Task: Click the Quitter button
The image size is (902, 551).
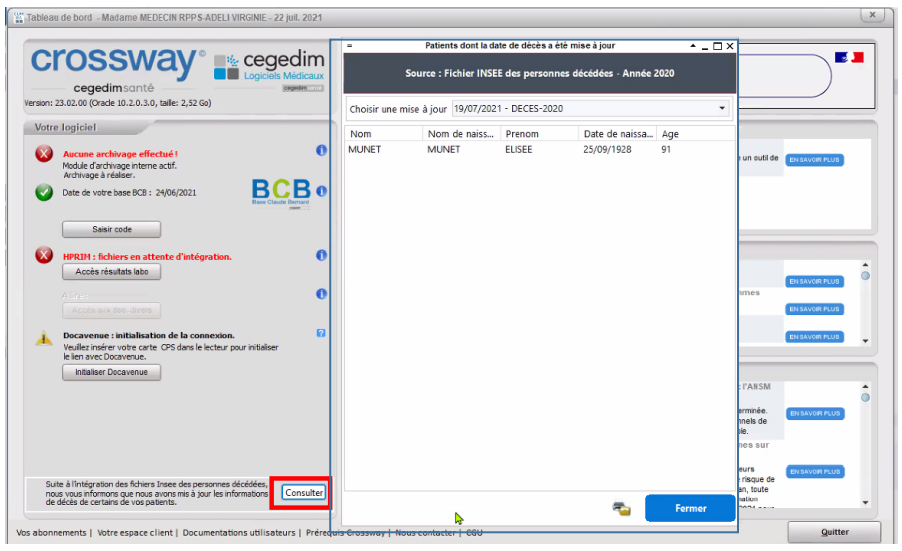Action: [x=835, y=532]
